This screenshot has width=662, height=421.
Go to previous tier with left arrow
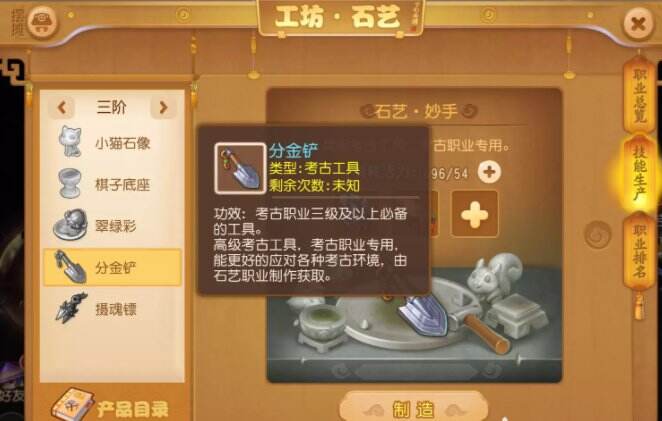tap(62, 108)
